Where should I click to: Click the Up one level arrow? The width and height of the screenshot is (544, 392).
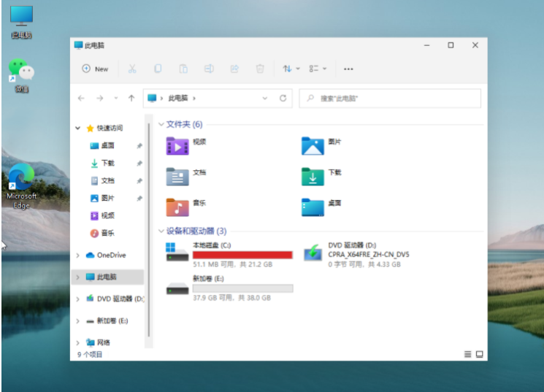pyautogui.click(x=131, y=98)
